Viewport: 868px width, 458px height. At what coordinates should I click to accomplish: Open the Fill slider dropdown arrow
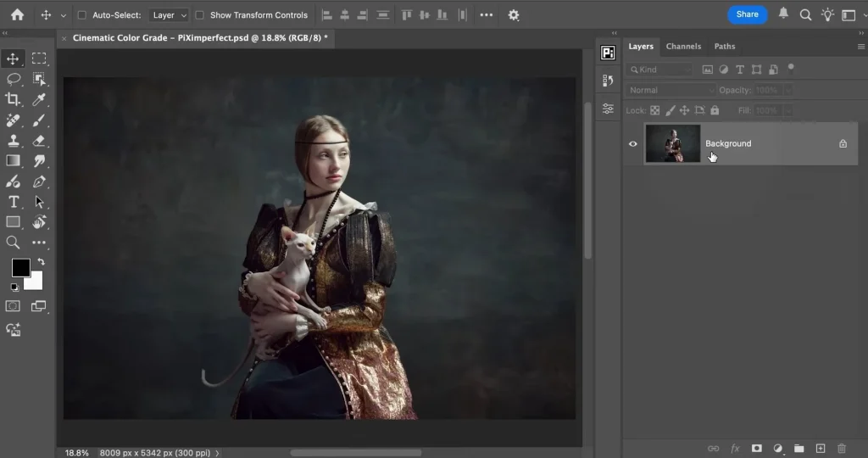pyautogui.click(x=787, y=110)
